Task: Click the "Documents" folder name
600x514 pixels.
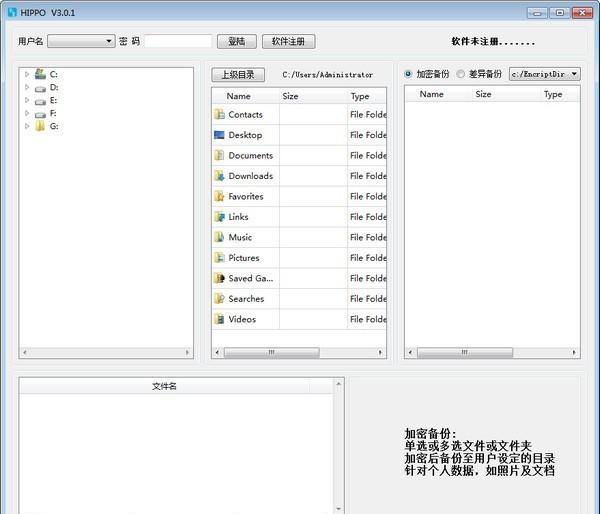Action: pyautogui.click(x=251, y=155)
